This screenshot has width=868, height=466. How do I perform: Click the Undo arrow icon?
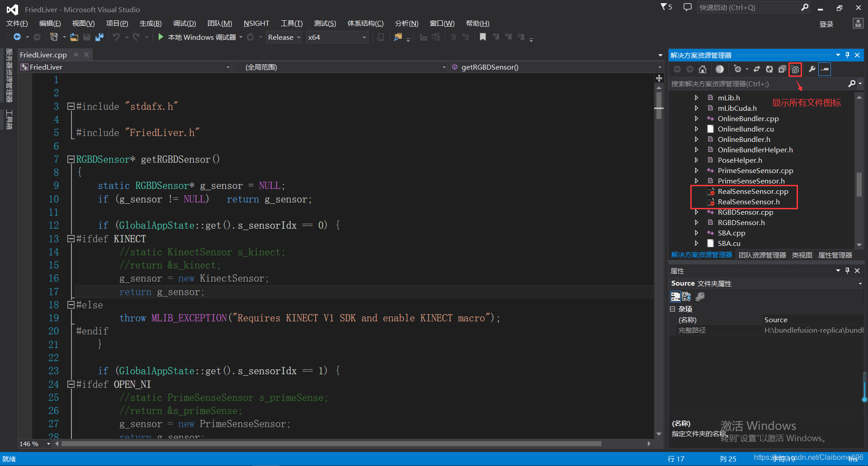[117, 37]
